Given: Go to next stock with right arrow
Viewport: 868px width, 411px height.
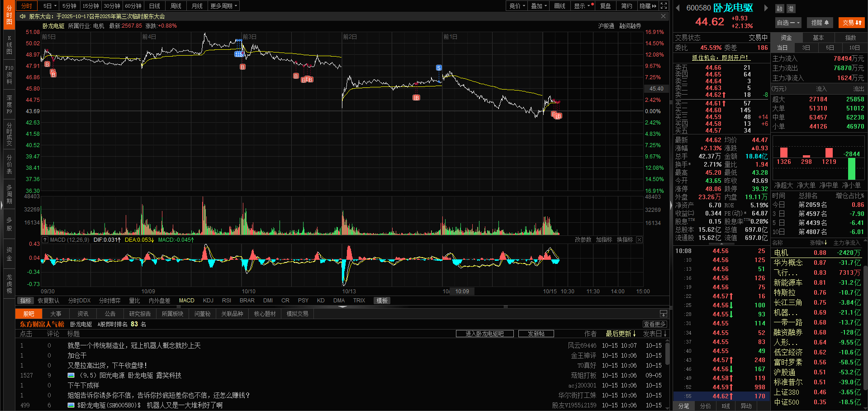Looking at the screenshot, I should click(x=766, y=8).
